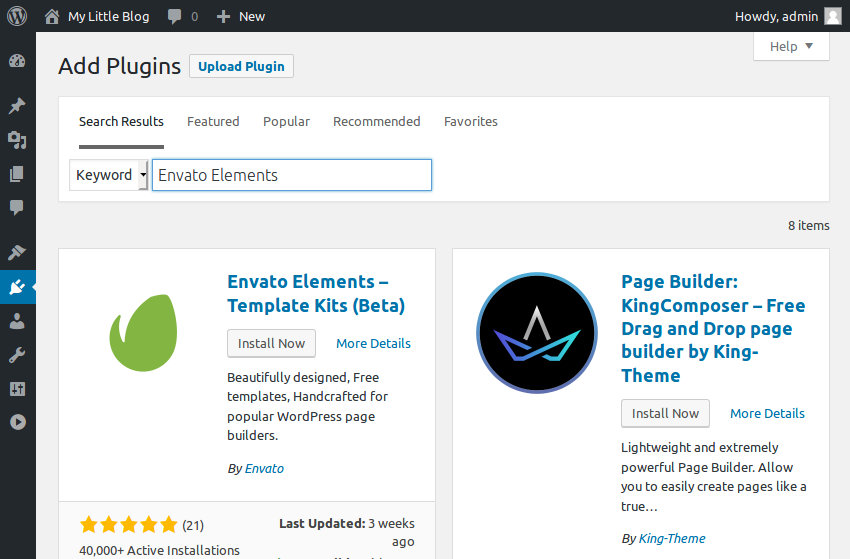Open My Little Blog site link

click(108, 17)
